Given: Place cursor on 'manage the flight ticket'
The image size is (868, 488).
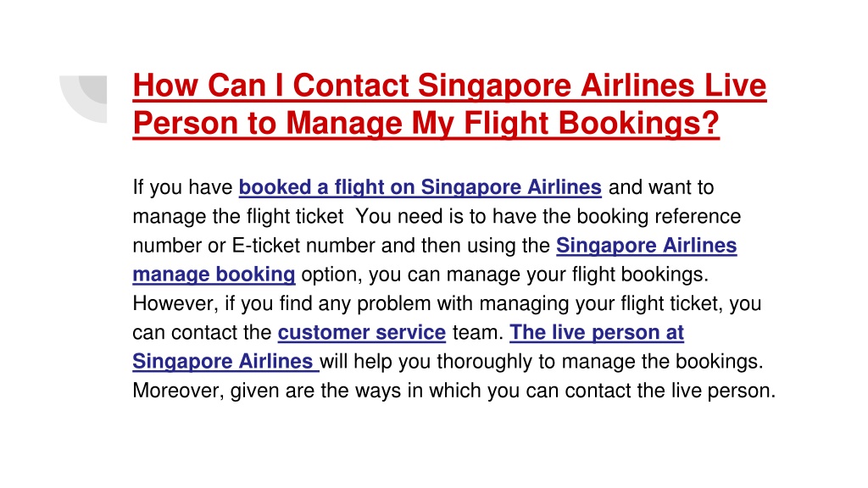Looking at the screenshot, I should coord(238,216).
